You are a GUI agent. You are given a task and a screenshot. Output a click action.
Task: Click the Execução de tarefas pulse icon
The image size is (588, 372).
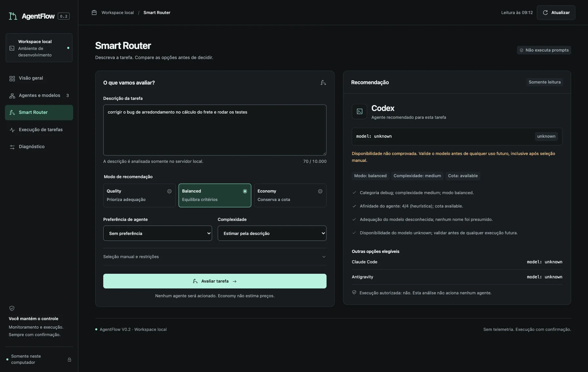pos(12,130)
